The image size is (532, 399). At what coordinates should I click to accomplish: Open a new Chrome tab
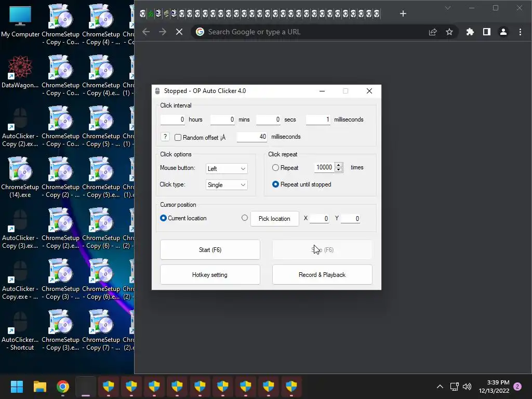pos(403,14)
